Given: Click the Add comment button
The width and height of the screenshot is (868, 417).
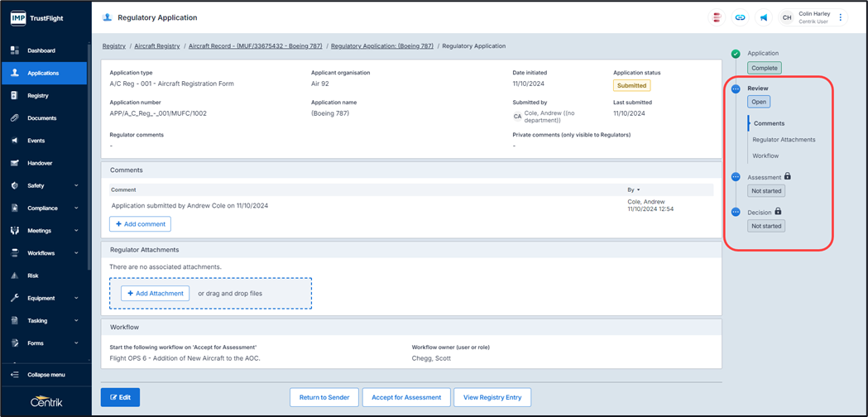Looking at the screenshot, I should 140,224.
